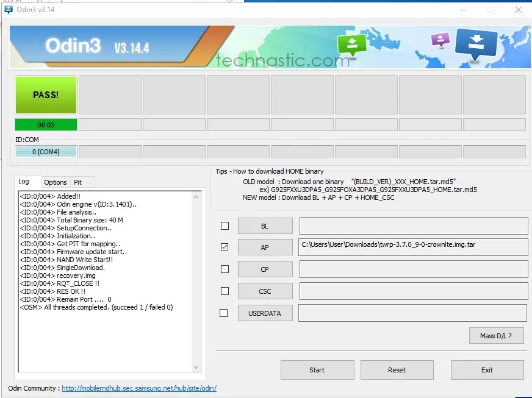
Task: Click log line 'recovery.img'
Action: tap(58, 275)
